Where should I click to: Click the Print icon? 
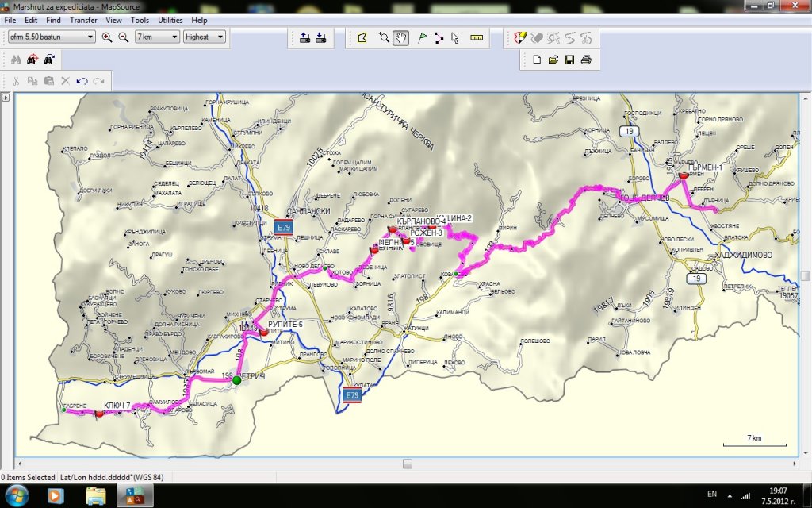(x=586, y=60)
